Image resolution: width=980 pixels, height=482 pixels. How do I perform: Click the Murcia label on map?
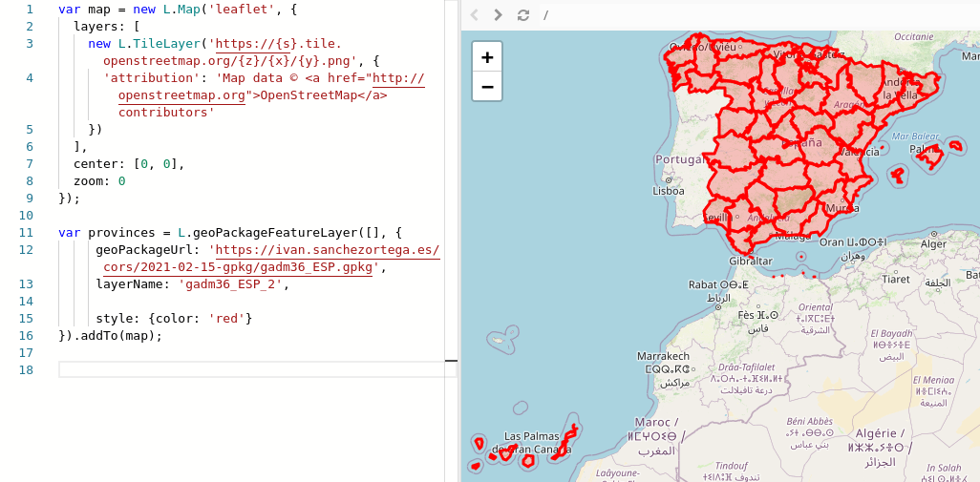tap(842, 208)
